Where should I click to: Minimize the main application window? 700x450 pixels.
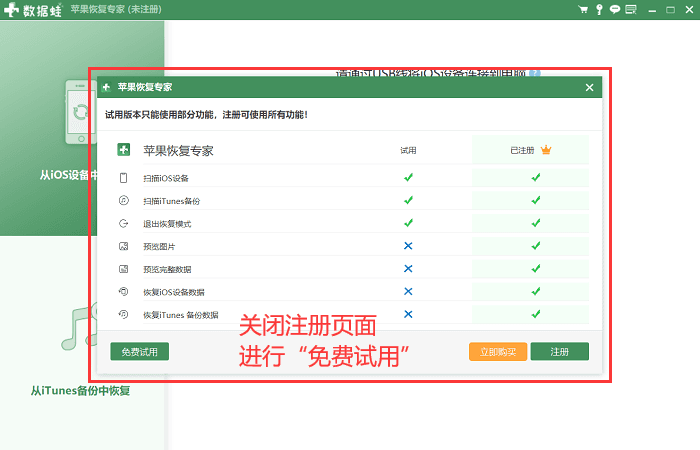pyautogui.click(x=652, y=10)
